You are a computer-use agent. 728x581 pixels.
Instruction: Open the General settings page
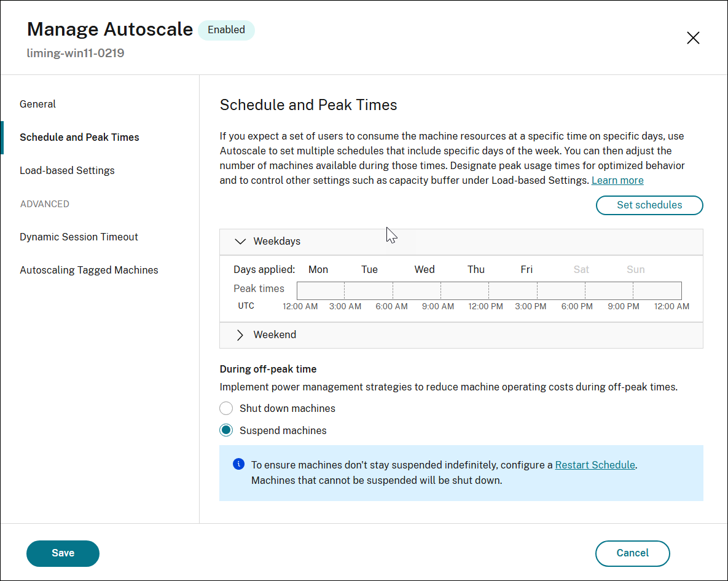coord(37,104)
